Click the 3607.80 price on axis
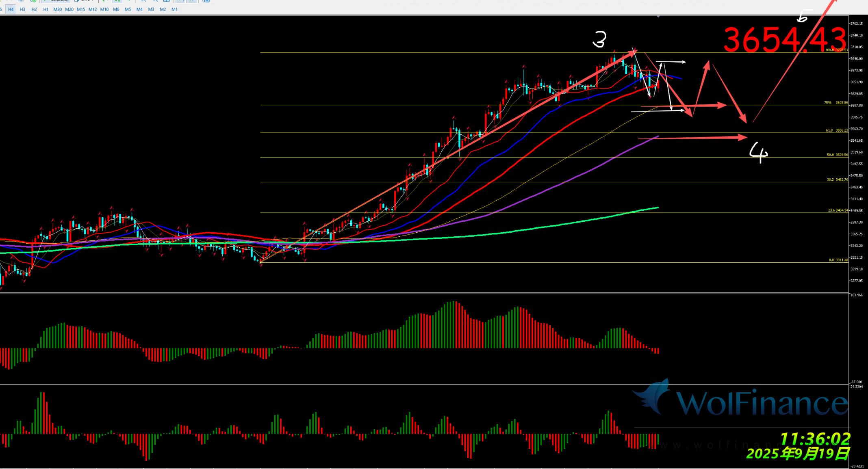Viewport: 868px width, 469px height. (856, 106)
